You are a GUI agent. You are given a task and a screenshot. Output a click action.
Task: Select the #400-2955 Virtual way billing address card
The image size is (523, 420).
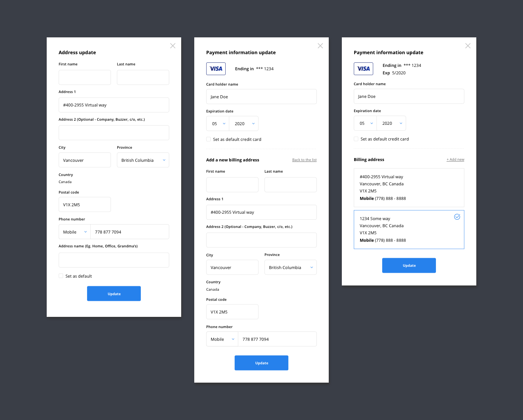409,188
